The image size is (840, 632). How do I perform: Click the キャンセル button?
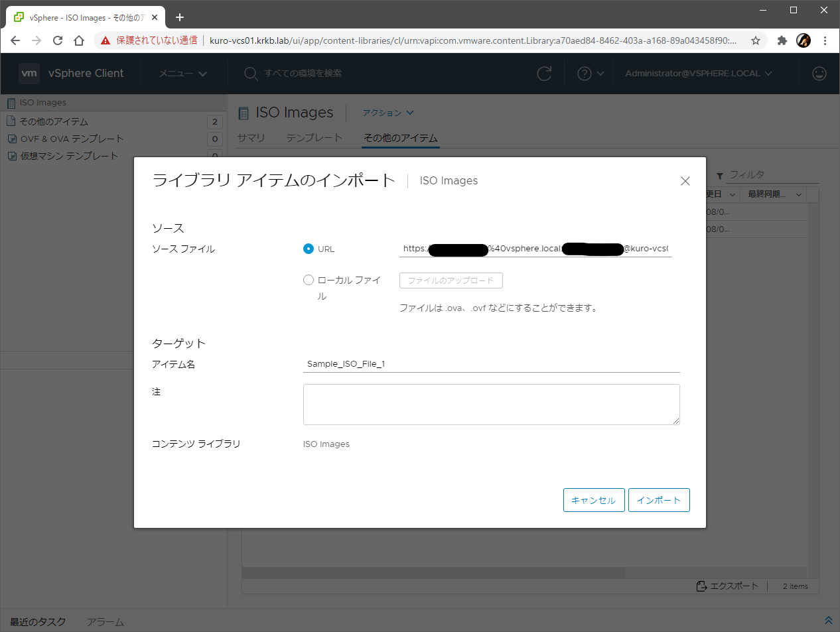point(593,500)
